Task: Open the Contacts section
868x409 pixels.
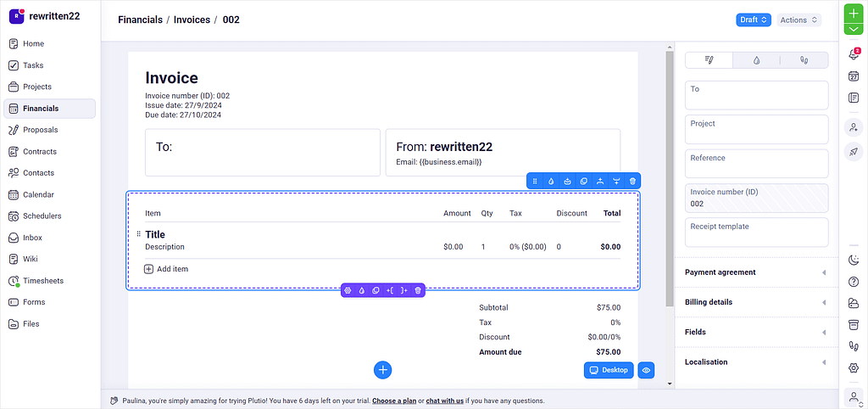Action: pos(49,173)
